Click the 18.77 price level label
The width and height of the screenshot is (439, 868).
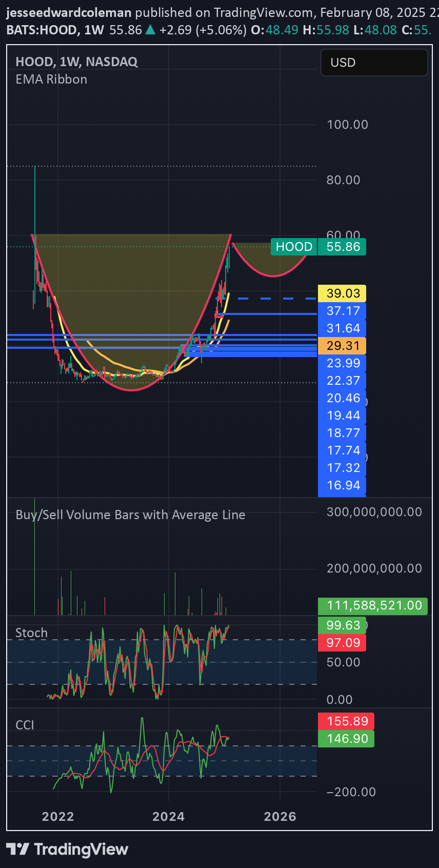tap(342, 433)
